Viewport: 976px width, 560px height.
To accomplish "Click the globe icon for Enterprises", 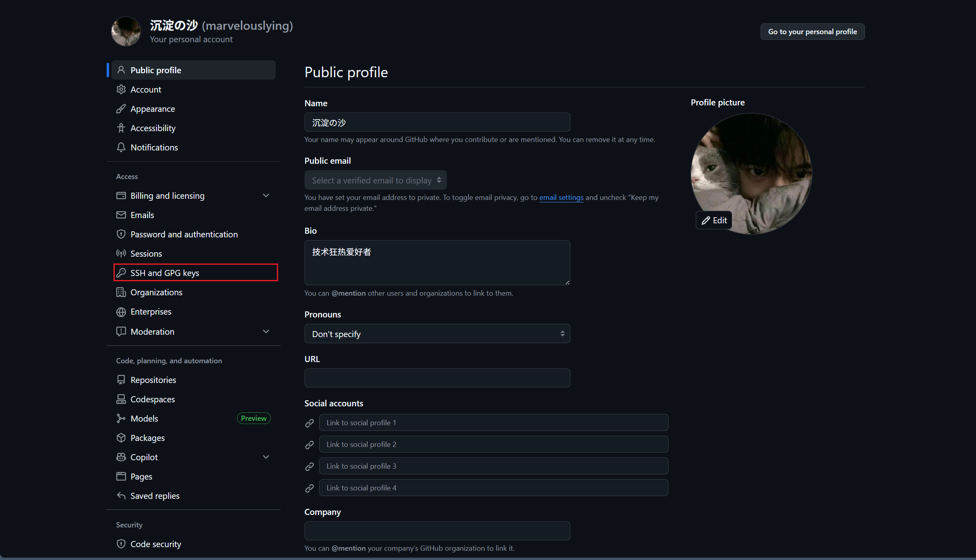I will point(121,312).
